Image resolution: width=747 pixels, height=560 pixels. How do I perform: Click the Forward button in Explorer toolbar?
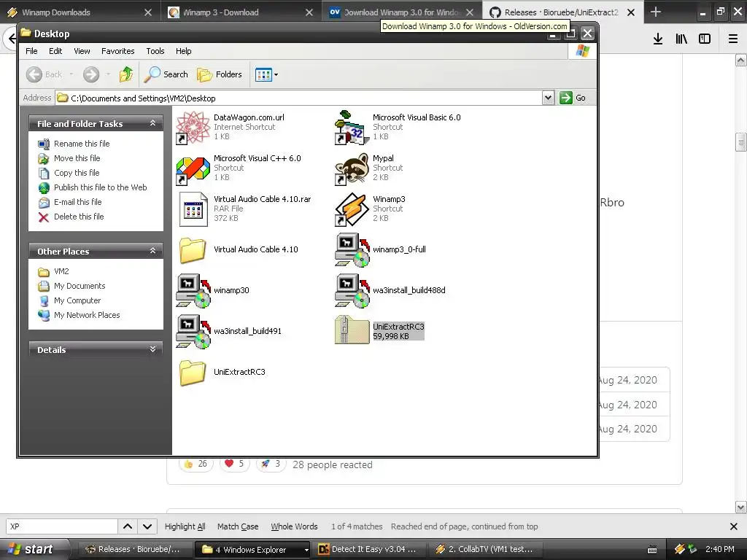[x=91, y=74]
